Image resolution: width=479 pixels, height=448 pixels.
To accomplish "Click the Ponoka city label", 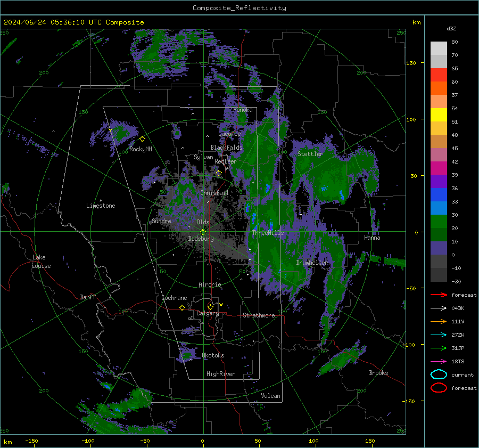I will [243, 110].
